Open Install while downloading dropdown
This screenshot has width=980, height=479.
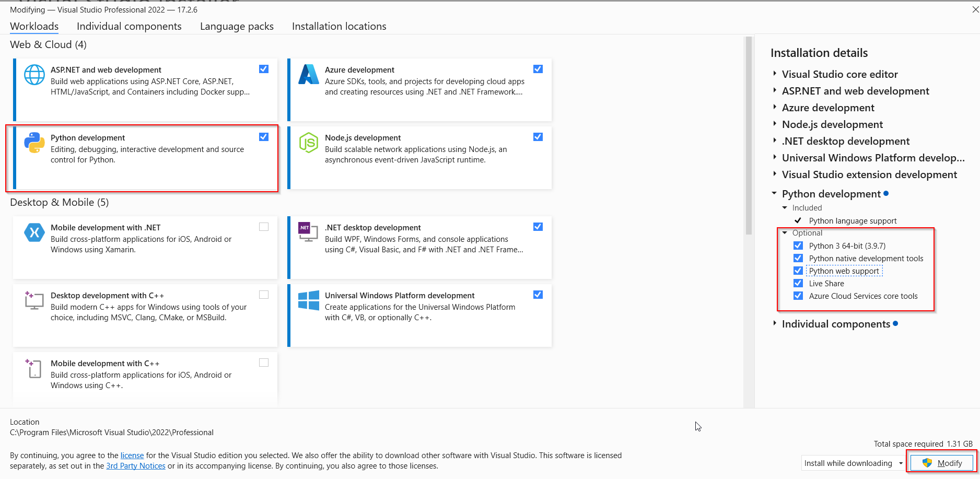853,463
